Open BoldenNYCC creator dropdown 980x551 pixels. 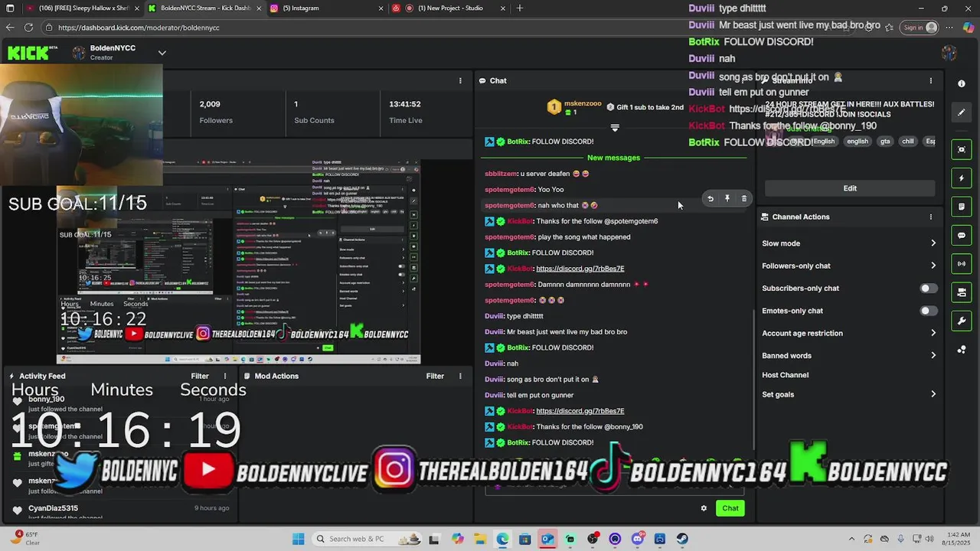pyautogui.click(x=162, y=53)
